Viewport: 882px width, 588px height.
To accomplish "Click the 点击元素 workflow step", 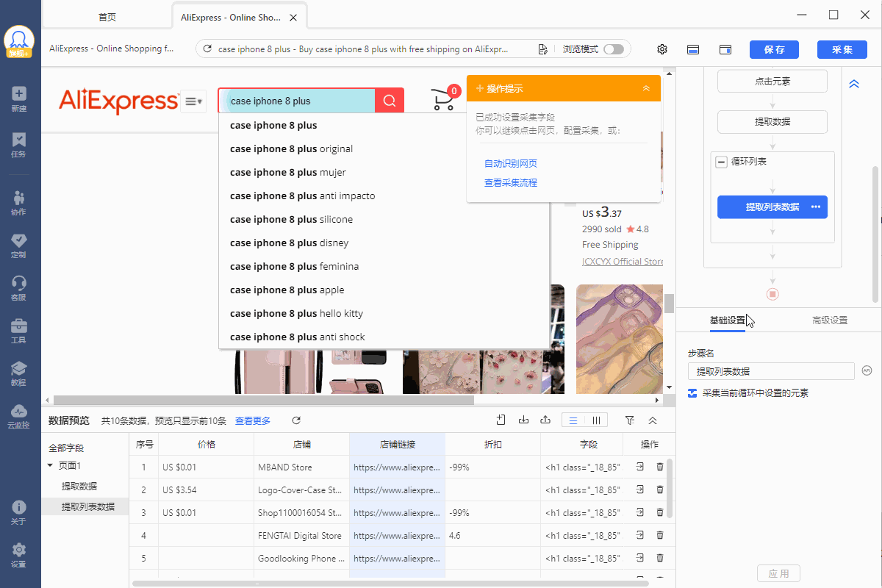I will click(772, 81).
